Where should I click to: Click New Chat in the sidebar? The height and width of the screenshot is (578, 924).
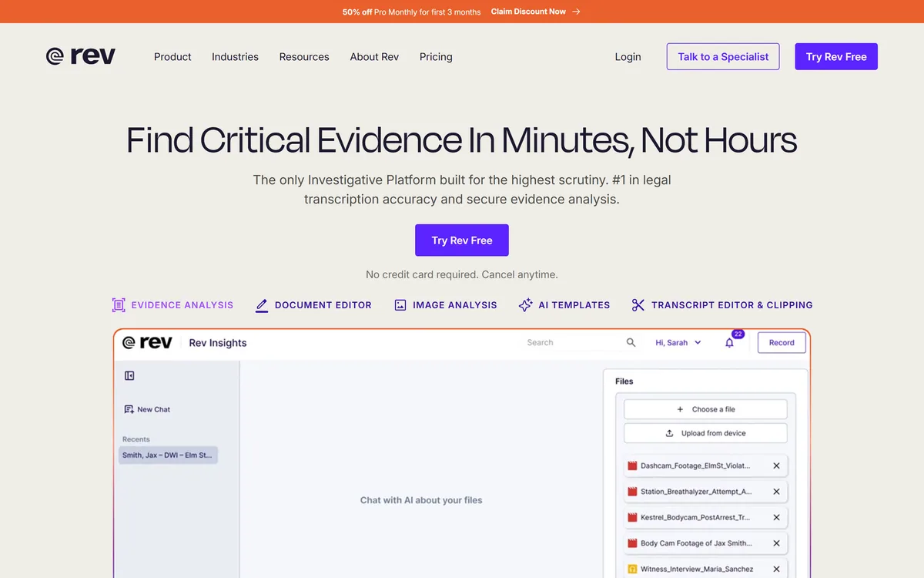[147, 409]
